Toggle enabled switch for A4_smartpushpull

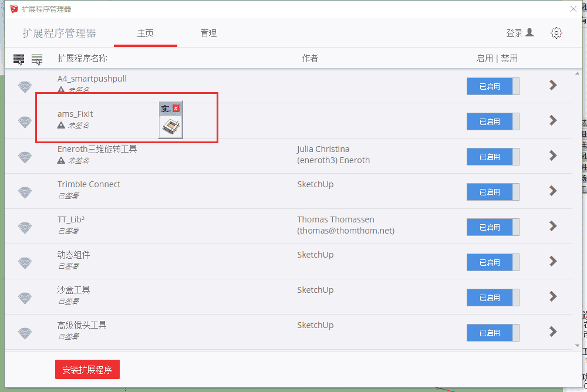[x=492, y=86]
